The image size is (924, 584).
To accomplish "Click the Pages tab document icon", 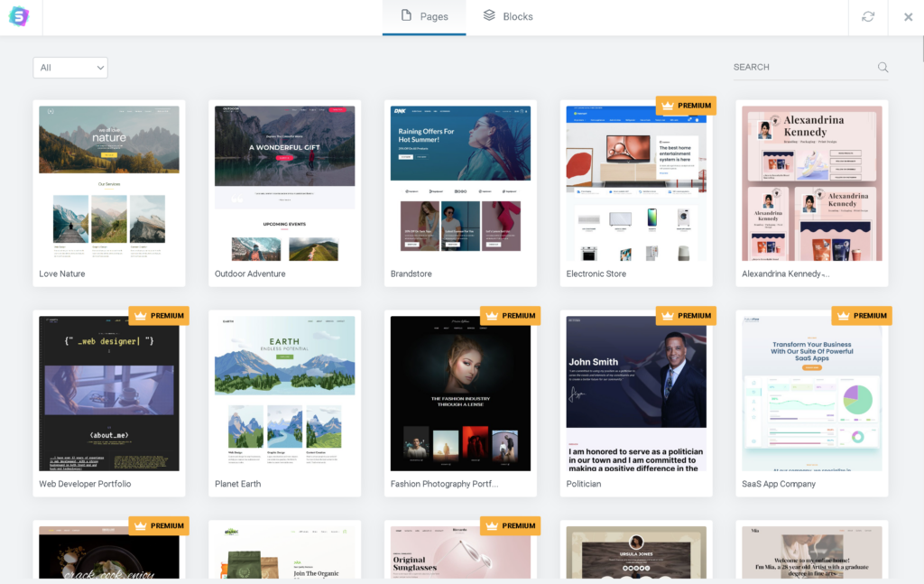I will pos(406,16).
